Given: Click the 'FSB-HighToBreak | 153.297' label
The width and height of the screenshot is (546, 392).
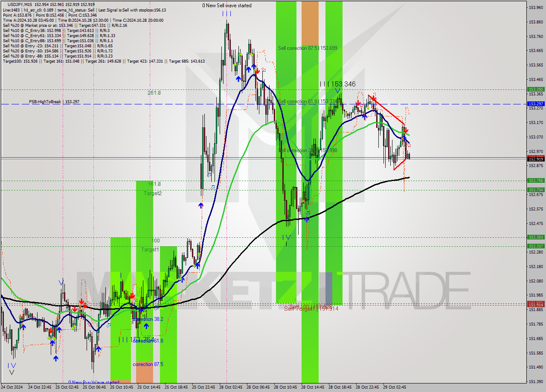Looking at the screenshot, I should pos(54,102).
